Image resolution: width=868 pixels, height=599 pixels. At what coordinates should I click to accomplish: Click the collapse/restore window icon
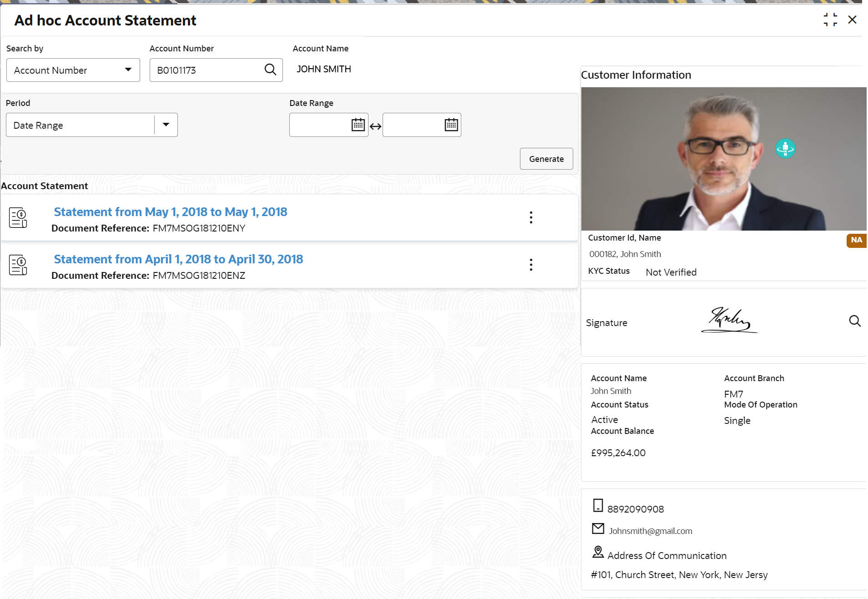[x=830, y=20]
